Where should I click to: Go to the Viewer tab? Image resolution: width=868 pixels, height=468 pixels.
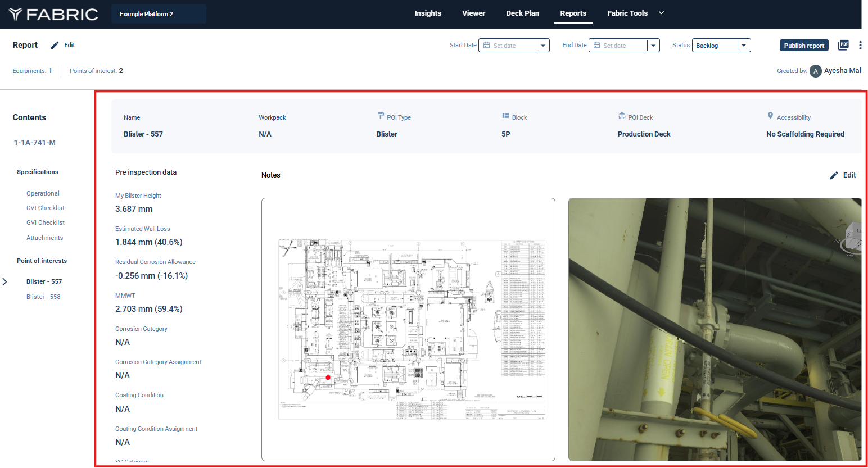click(x=473, y=13)
